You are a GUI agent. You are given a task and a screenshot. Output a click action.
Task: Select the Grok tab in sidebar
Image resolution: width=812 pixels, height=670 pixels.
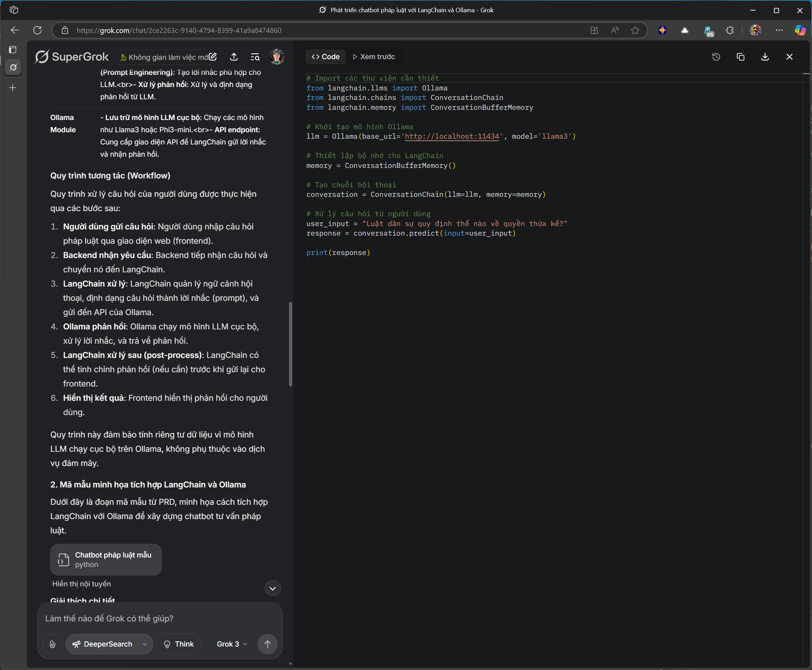pyautogui.click(x=13, y=68)
